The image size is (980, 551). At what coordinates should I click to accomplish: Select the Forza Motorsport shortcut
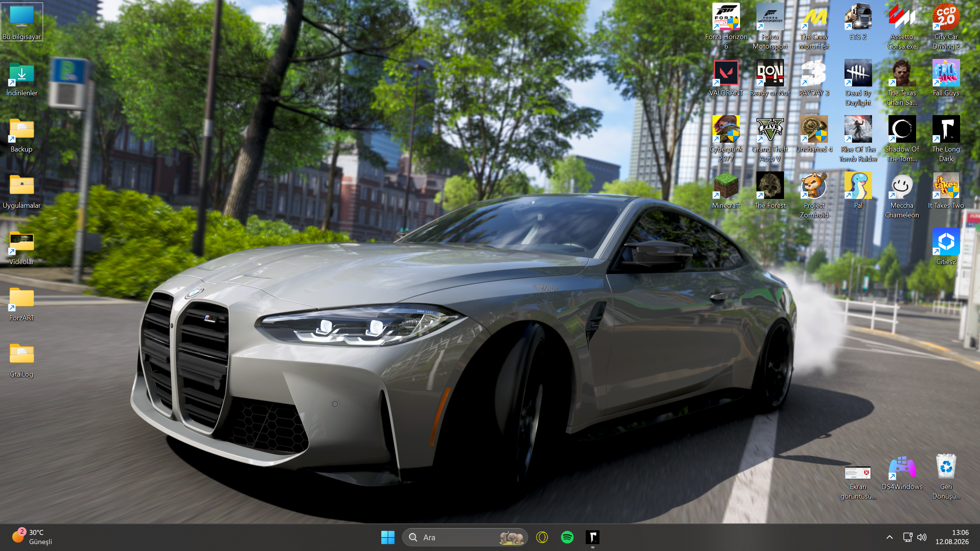(x=770, y=27)
